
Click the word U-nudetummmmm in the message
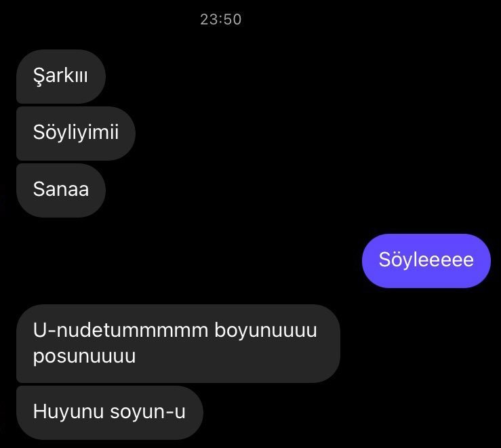tap(121, 330)
